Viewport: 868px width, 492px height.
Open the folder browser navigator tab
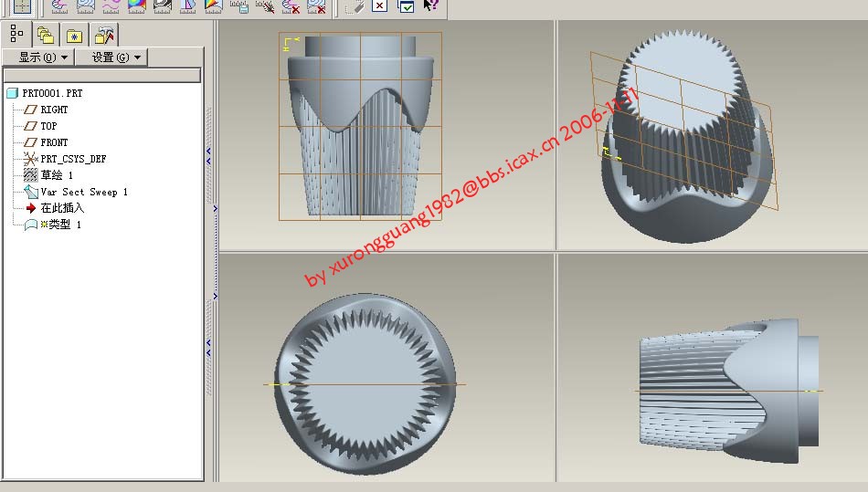(x=45, y=35)
